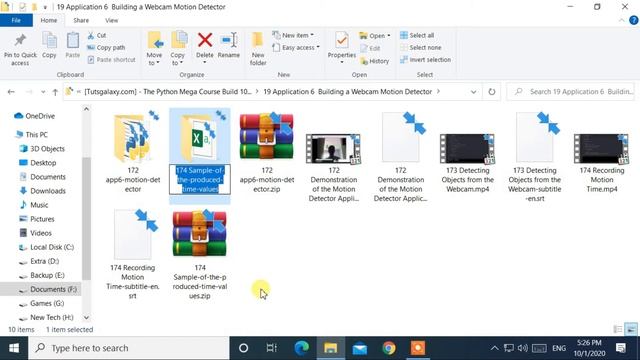The image size is (640, 360).
Task: Click Paste shortcut in the ribbon
Action: [111, 60]
